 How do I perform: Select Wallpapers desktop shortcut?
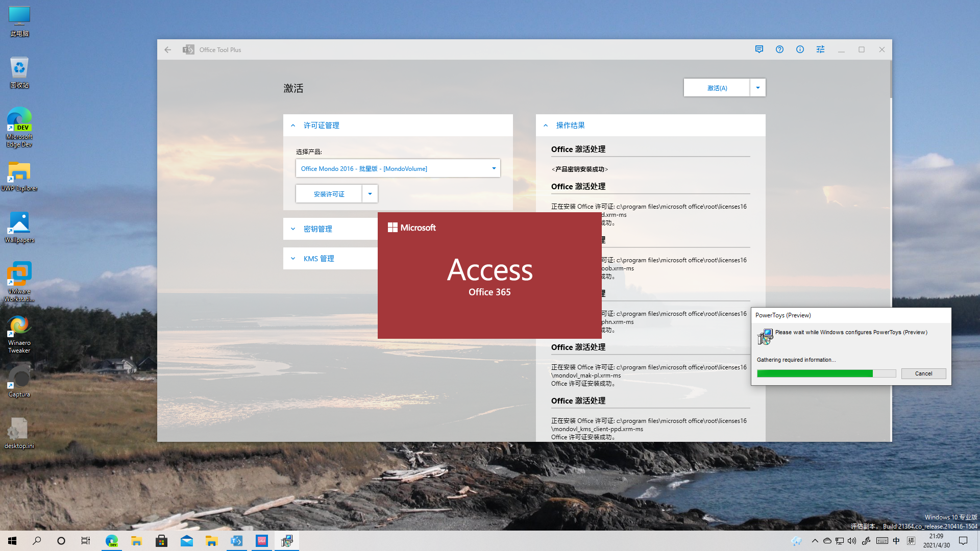pos(19,228)
